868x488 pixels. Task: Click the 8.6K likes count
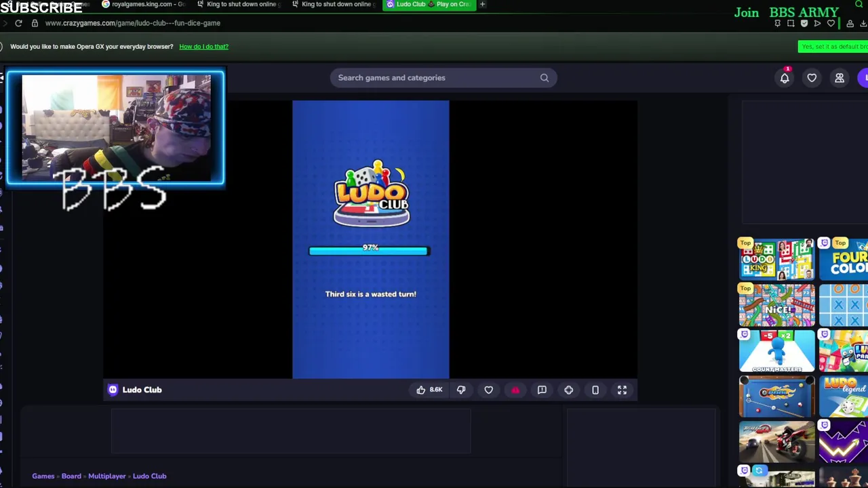pos(436,390)
